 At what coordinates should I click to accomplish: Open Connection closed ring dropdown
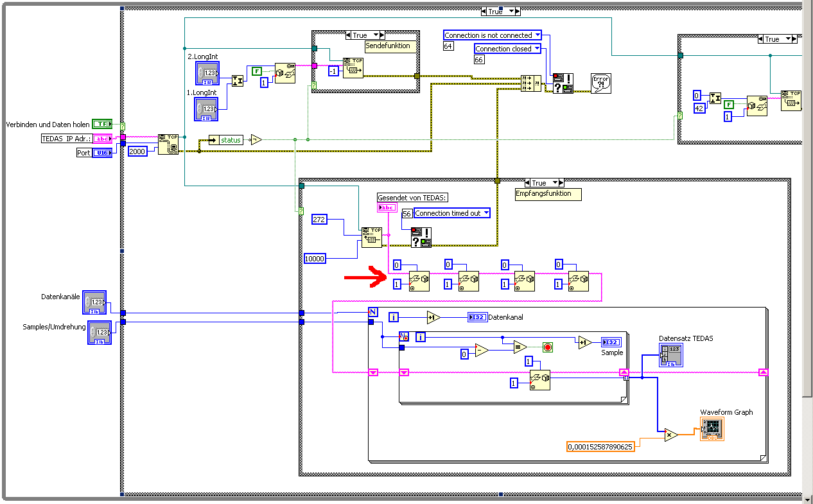[x=538, y=48]
